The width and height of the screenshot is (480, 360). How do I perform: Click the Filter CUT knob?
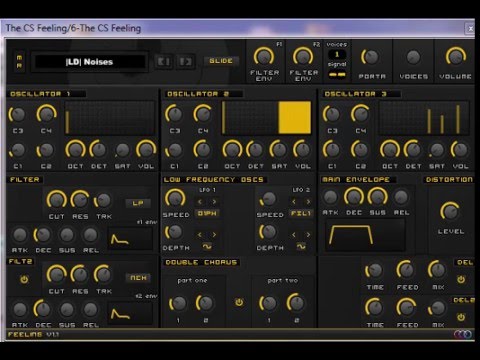pos(57,200)
